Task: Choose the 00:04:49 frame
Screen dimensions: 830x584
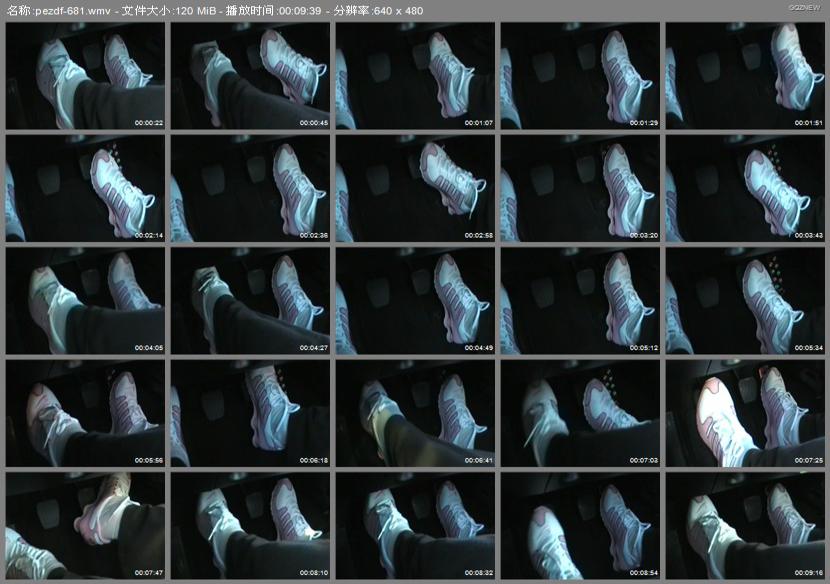Action: pyautogui.click(x=415, y=301)
